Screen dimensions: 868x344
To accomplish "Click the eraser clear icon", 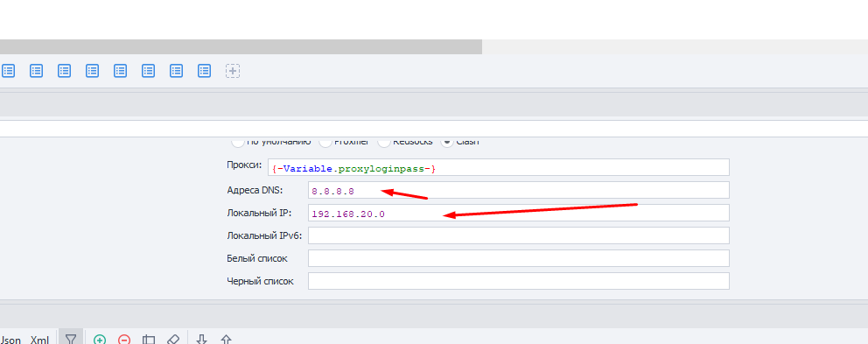I will [x=173, y=339].
